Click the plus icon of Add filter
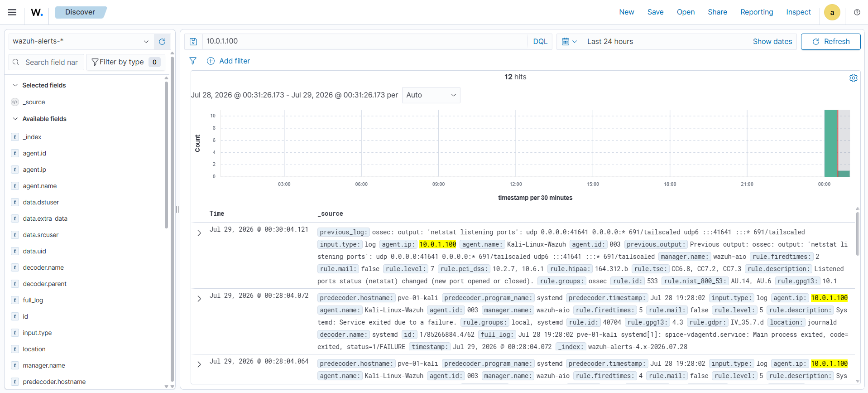Viewport: 868px width, 393px height. click(211, 61)
